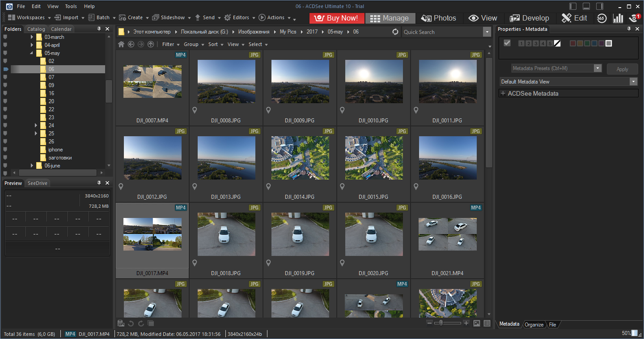Switch to Develop mode

point(530,18)
